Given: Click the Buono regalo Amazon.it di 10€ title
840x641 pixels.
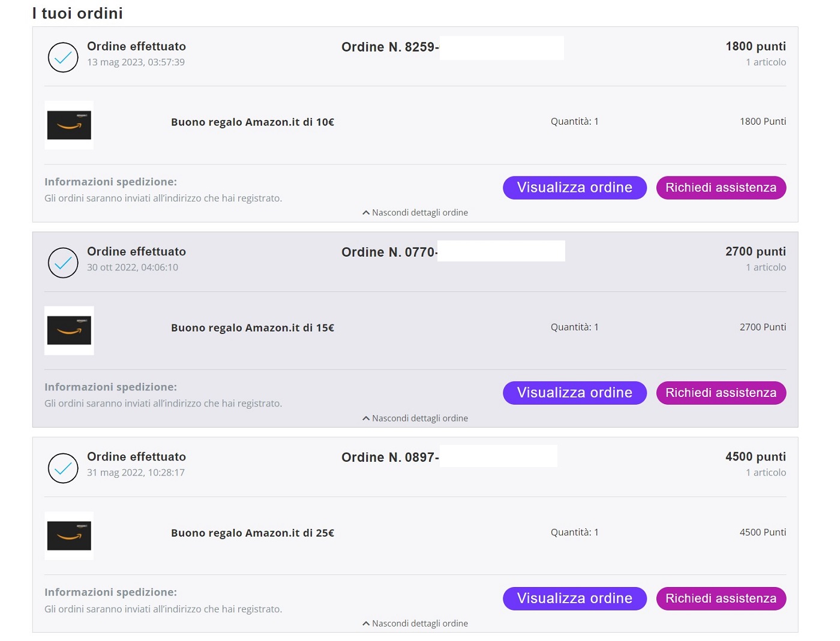Looking at the screenshot, I should [x=253, y=122].
